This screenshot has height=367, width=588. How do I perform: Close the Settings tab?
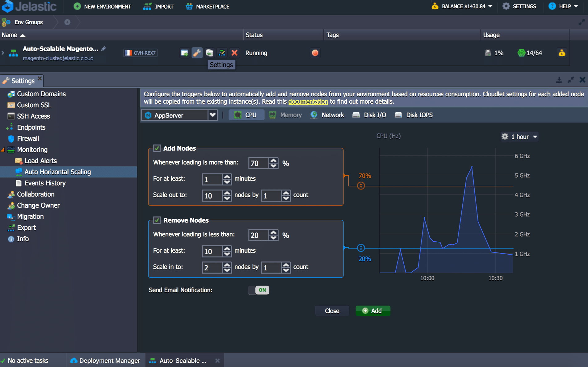[40, 78]
